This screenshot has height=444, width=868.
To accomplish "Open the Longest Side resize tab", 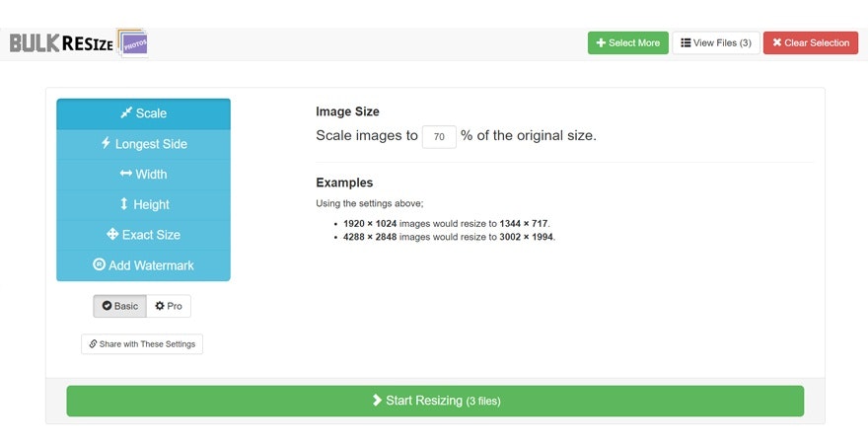I will [x=143, y=144].
